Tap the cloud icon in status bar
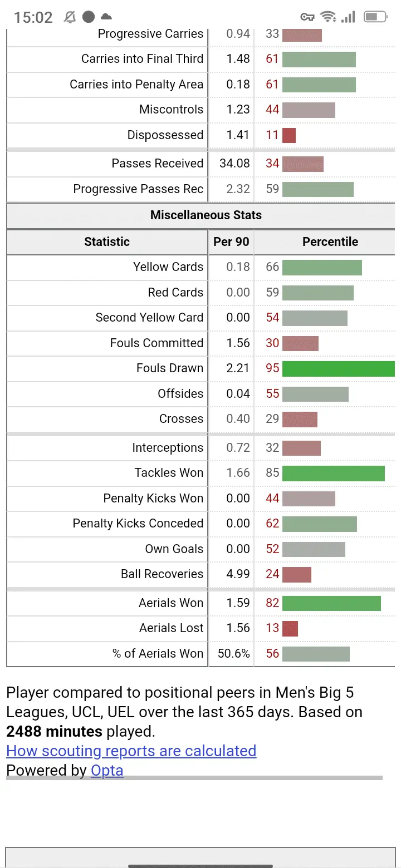The width and height of the screenshot is (401, 868). tap(106, 17)
